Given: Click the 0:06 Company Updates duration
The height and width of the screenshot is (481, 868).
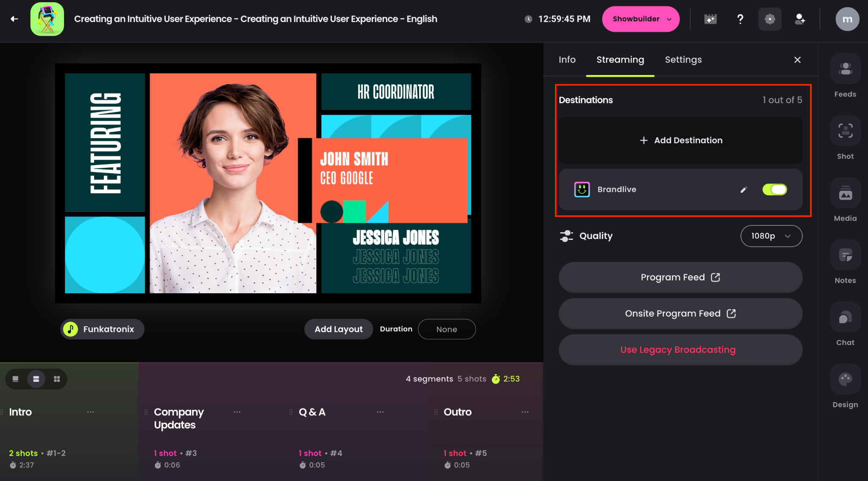Looking at the screenshot, I should pos(172,465).
